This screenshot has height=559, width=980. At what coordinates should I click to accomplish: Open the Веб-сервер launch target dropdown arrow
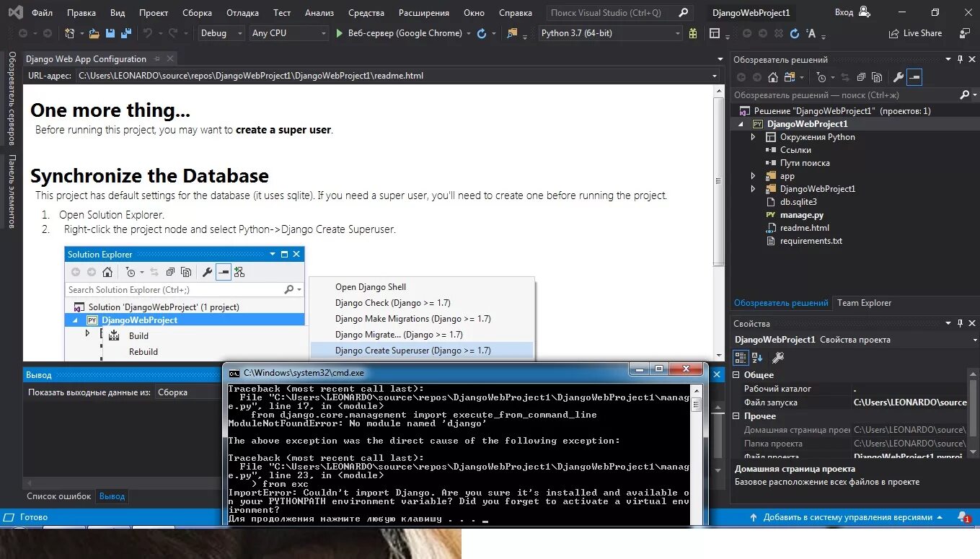point(468,33)
